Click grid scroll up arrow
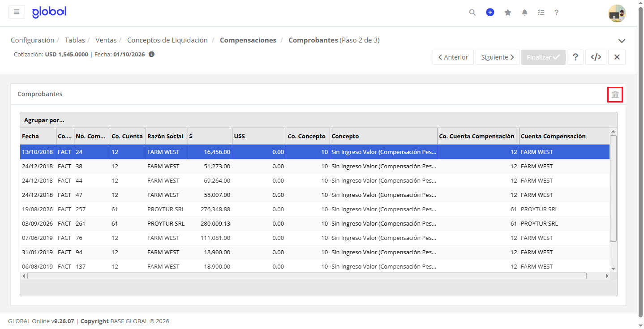This screenshot has width=644, height=329. 614,132
